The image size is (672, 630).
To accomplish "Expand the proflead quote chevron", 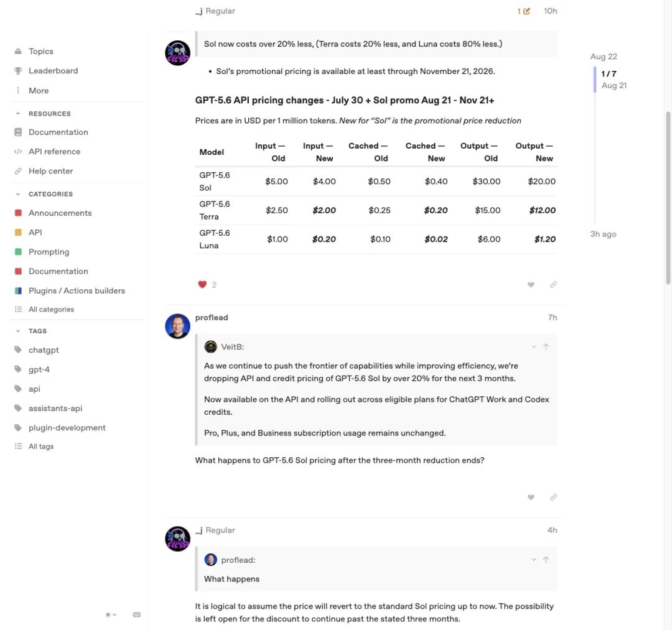I will [x=534, y=560].
